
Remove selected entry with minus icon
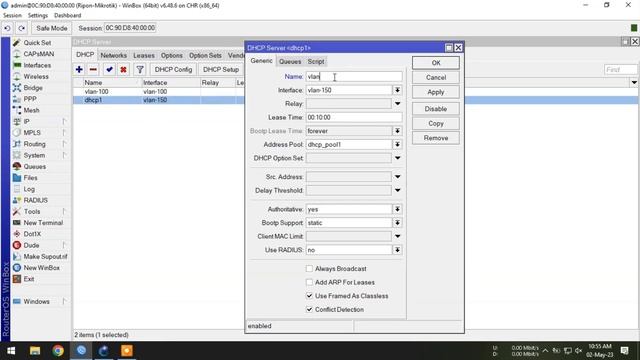93,69
